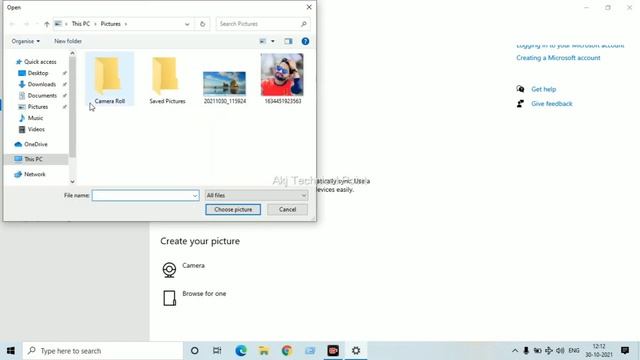This screenshot has width=640, height=360.
Task: Change the view layout icon
Action: point(263,41)
